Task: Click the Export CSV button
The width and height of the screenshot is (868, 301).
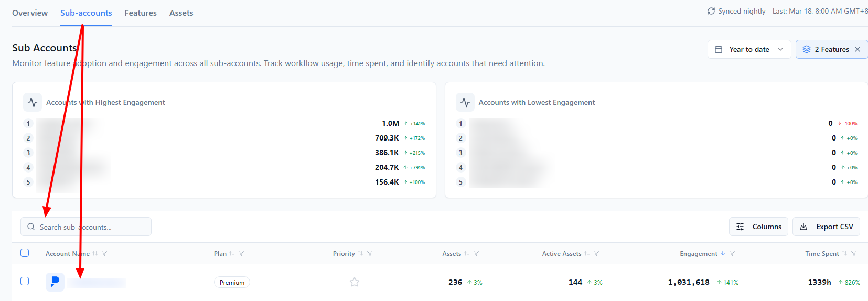Action: (x=826, y=227)
